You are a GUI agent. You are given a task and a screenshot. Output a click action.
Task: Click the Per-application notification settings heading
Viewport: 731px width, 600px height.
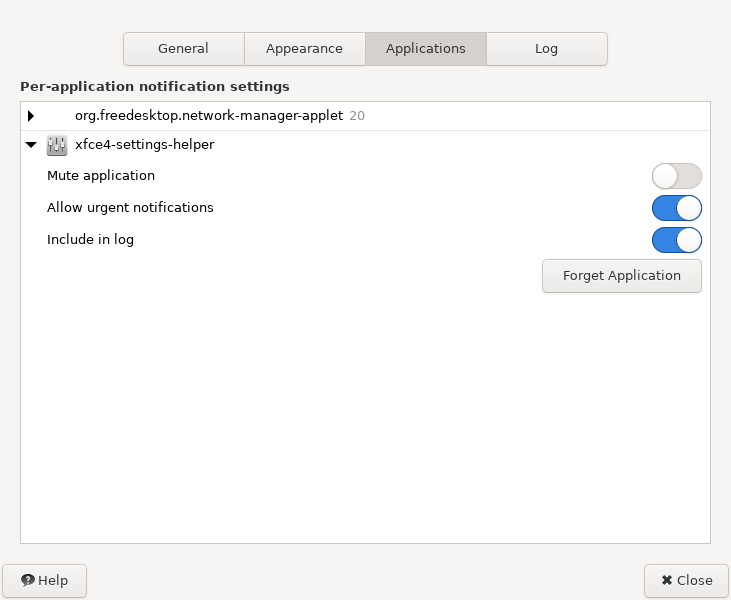tap(155, 87)
